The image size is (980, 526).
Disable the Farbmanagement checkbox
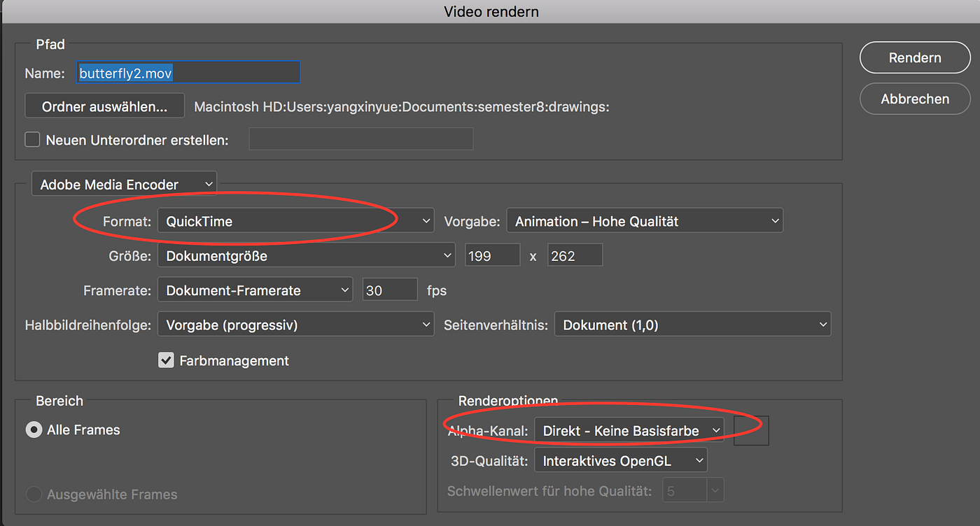(166, 360)
